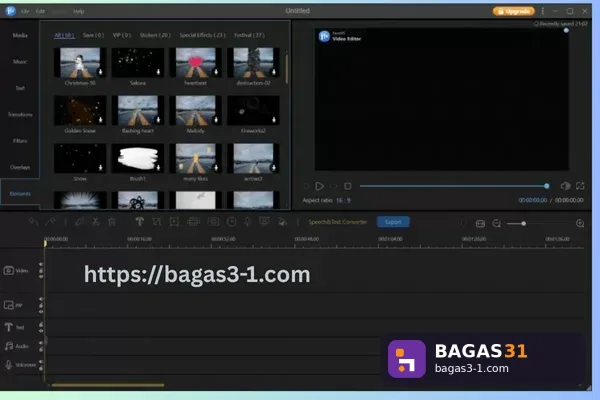Download the Golden Snow element
This screenshot has height=400, width=600.
(101, 120)
